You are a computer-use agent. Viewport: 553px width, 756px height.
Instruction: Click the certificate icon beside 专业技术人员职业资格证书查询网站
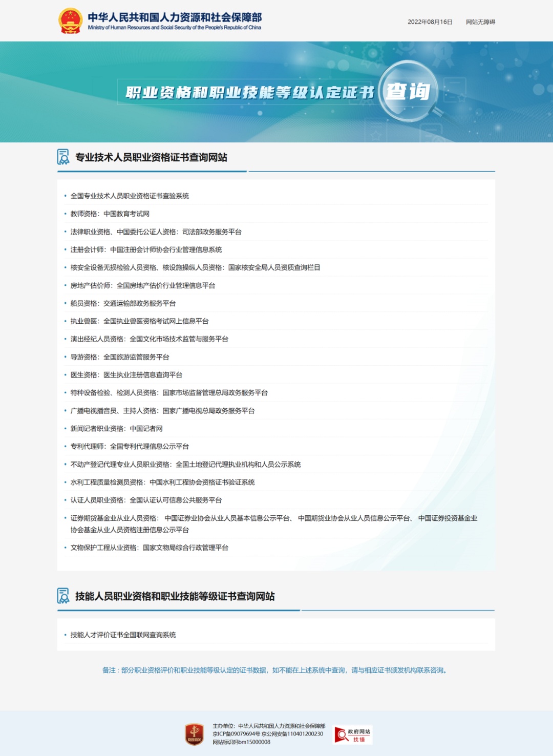(63, 157)
